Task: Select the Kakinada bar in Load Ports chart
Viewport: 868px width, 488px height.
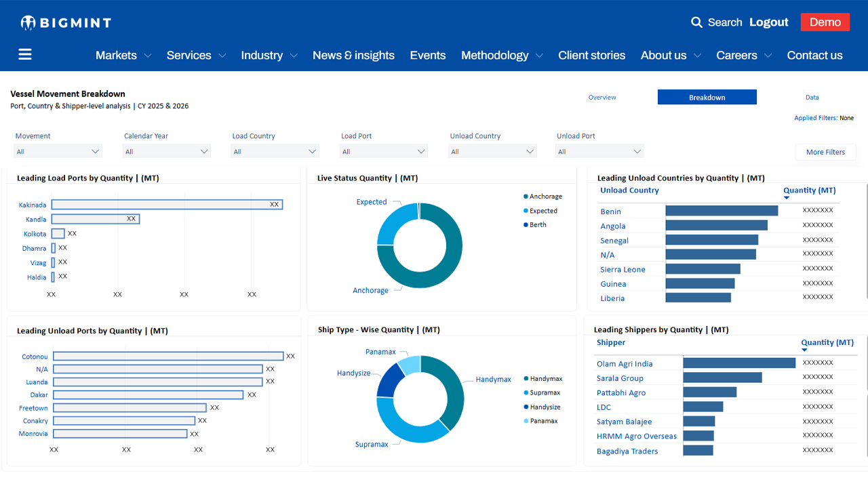Action: 167,205
